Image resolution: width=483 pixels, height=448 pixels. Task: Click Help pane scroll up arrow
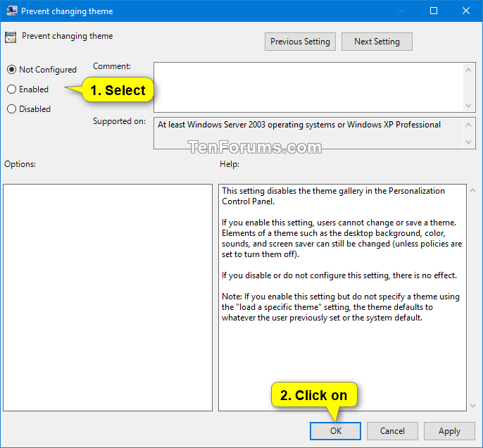pyautogui.click(x=472, y=191)
